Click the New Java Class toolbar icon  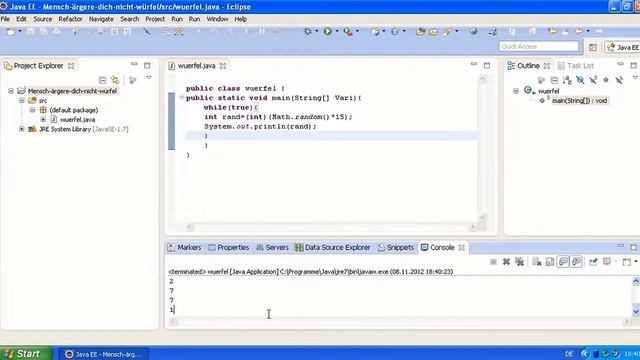tap(395, 31)
